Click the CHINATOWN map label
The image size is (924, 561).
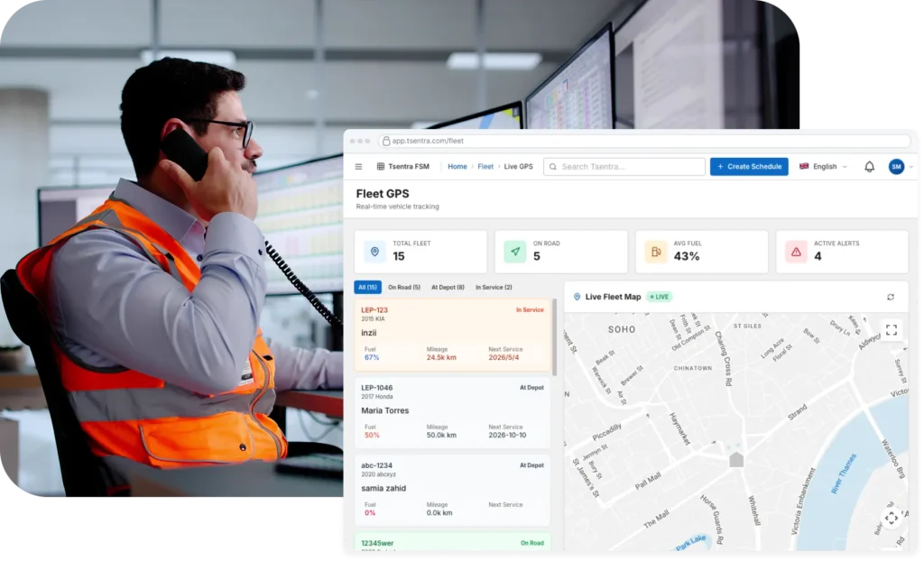pos(693,368)
